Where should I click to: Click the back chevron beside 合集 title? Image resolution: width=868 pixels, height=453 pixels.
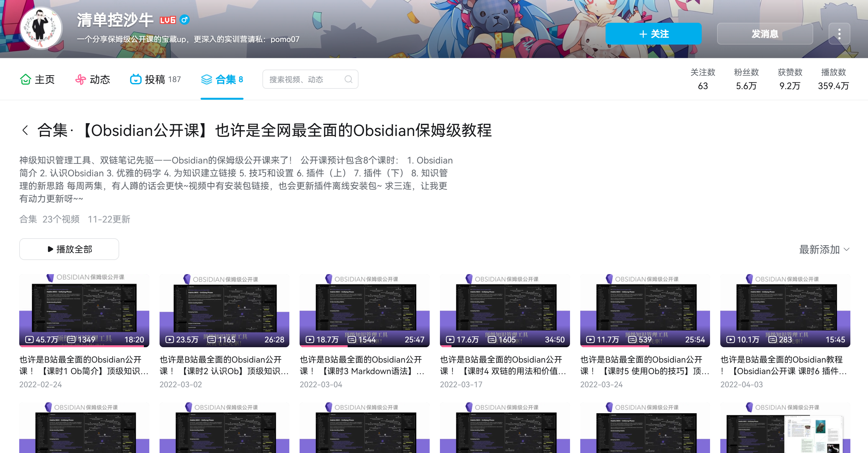pos(25,130)
